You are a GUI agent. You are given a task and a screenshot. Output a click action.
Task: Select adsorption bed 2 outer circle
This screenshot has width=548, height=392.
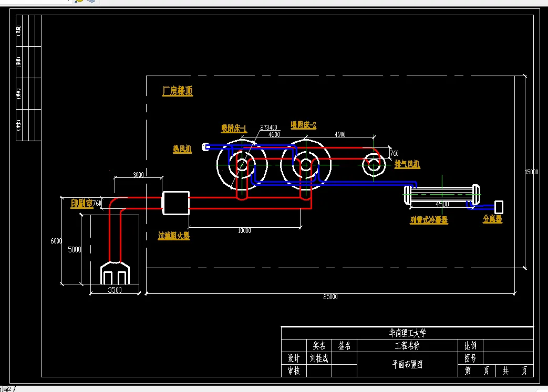306,164
